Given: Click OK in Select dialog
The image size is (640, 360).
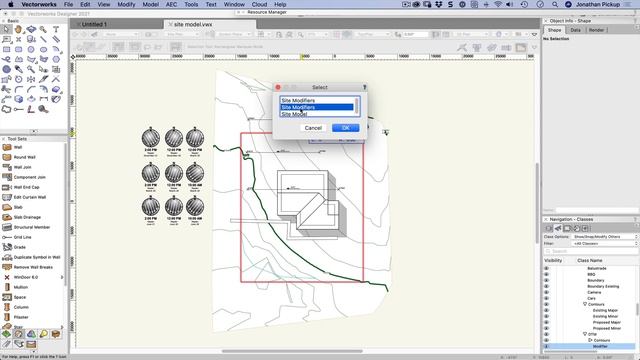Looking at the screenshot, I should click(345, 128).
